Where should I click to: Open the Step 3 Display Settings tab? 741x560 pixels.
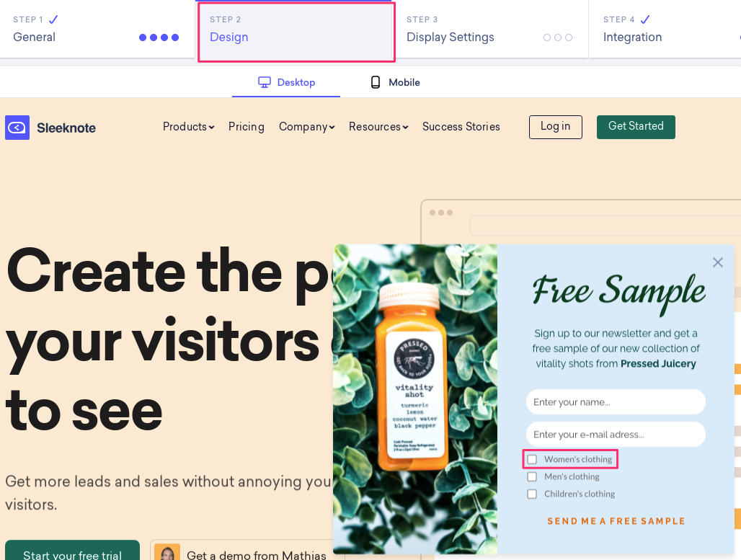492,30
